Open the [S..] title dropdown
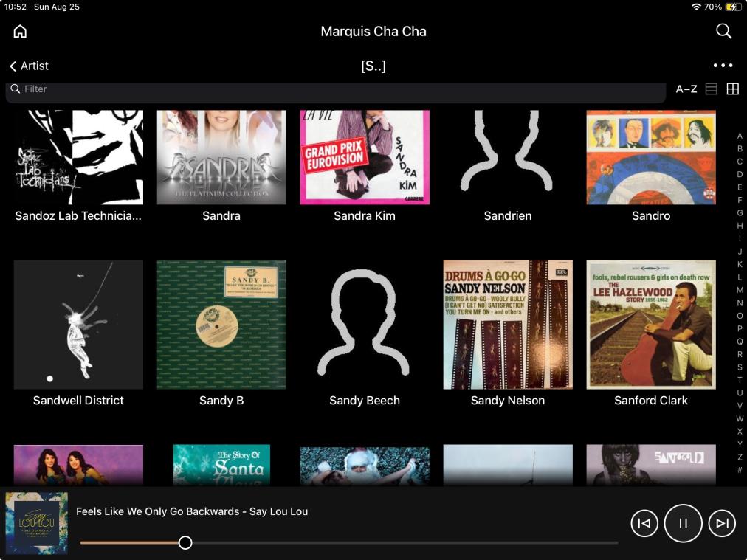This screenshot has height=560, width=747. tap(373, 66)
